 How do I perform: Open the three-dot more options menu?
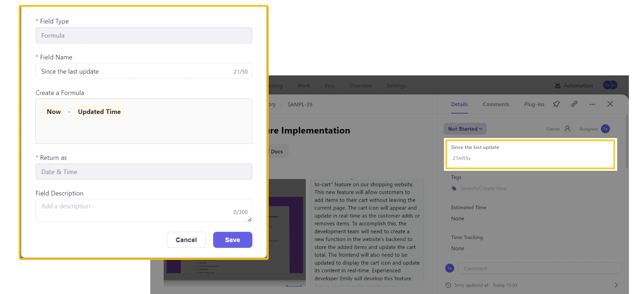click(x=592, y=104)
